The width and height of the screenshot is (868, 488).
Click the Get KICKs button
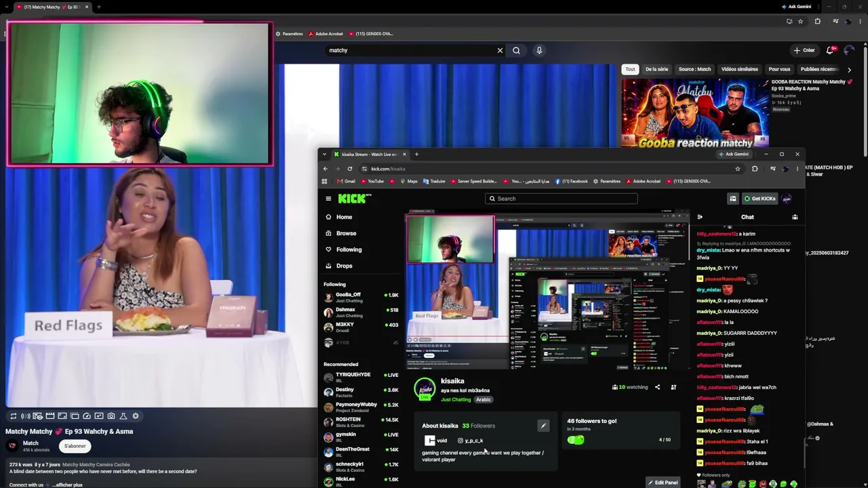click(x=759, y=199)
